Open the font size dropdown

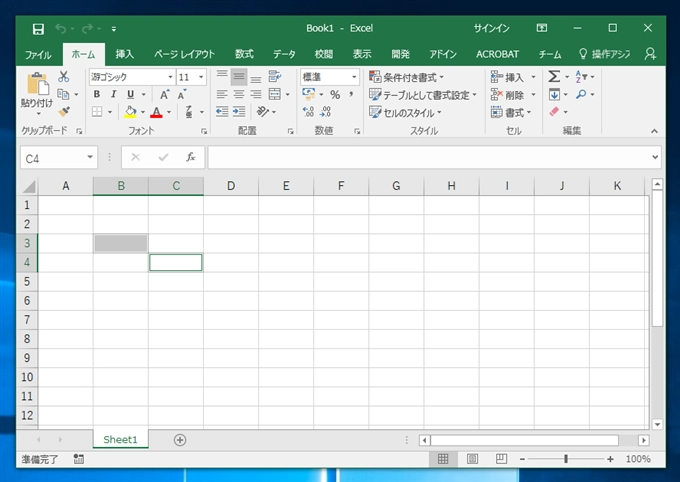[201, 77]
